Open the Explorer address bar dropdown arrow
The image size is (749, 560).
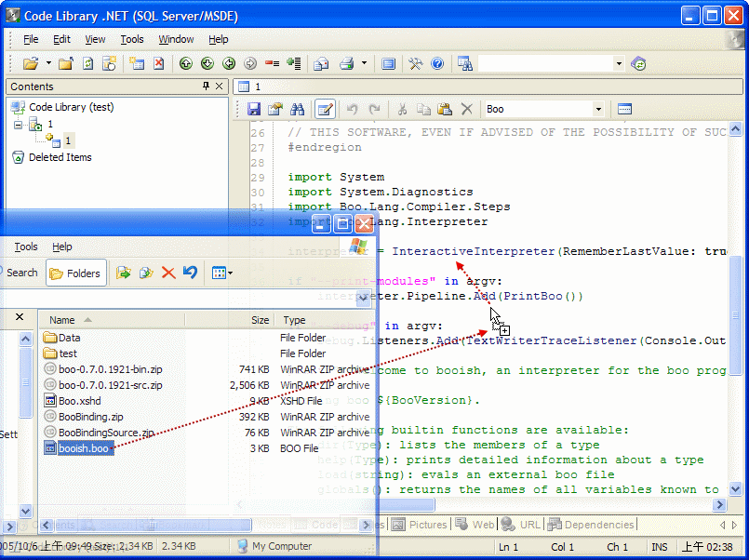363,298
